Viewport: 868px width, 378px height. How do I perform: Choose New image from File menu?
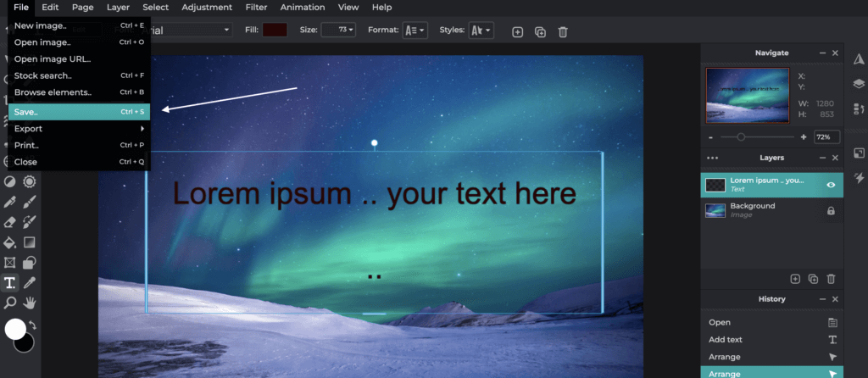point(79,25)
